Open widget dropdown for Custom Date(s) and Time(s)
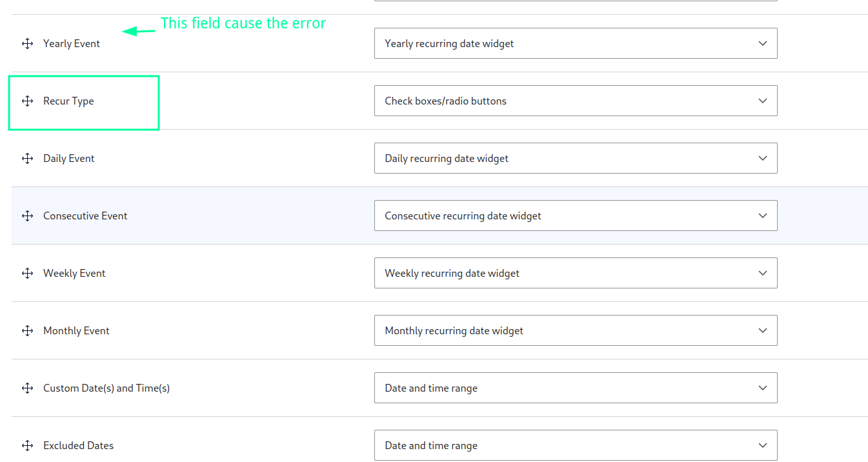Screen dimensions: 868x462 575,388
